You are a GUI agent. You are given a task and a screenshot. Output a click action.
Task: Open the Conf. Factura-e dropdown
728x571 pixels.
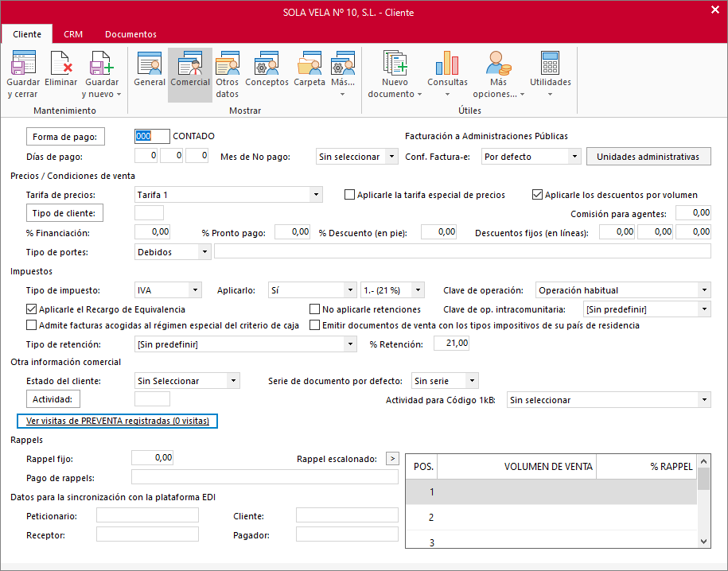(574, 157)
